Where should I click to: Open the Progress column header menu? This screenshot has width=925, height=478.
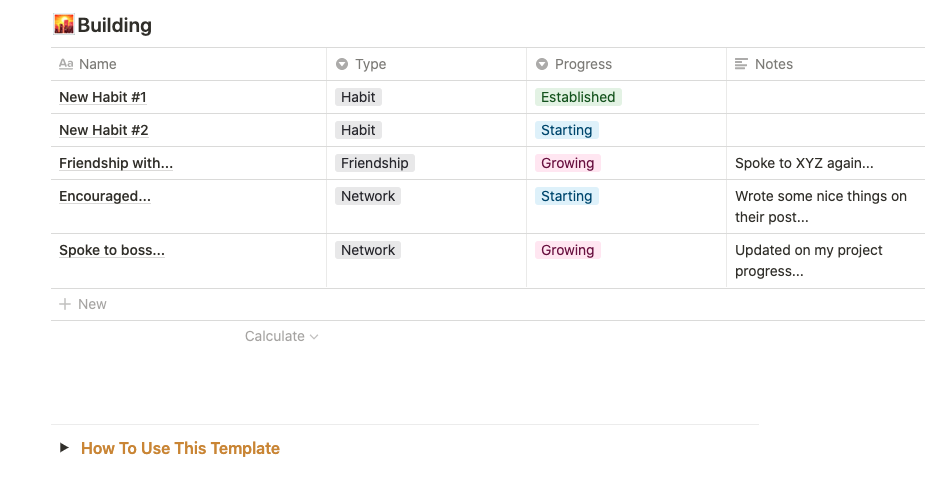583,64
